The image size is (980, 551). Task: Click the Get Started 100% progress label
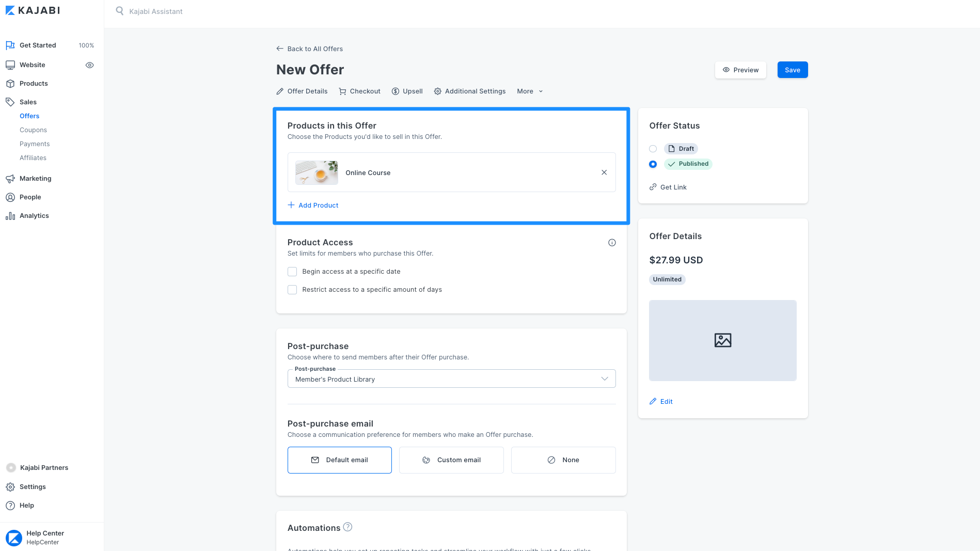[86, 45]
